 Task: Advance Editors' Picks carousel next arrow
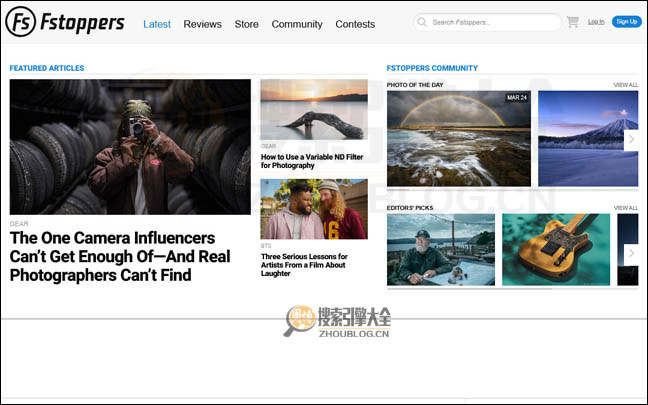[x=631, y=253]
